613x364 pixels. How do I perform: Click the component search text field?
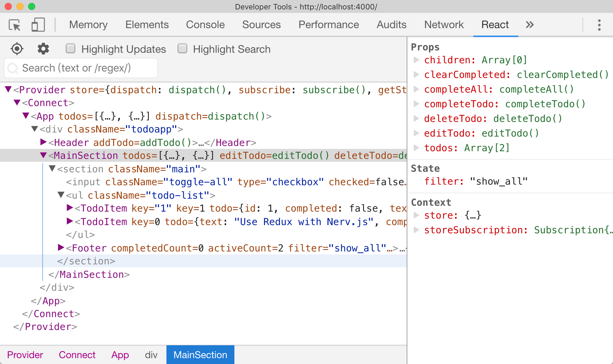(x=85, y=68)
